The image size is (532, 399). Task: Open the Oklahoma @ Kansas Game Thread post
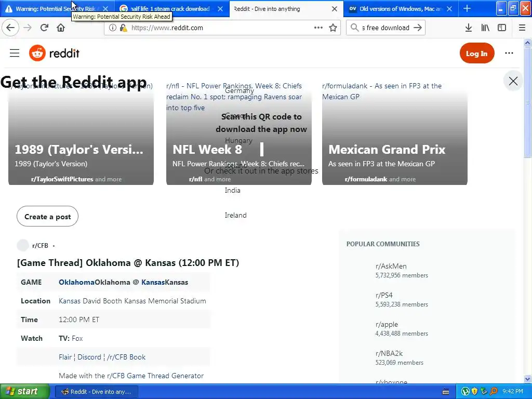pos(128,263)
